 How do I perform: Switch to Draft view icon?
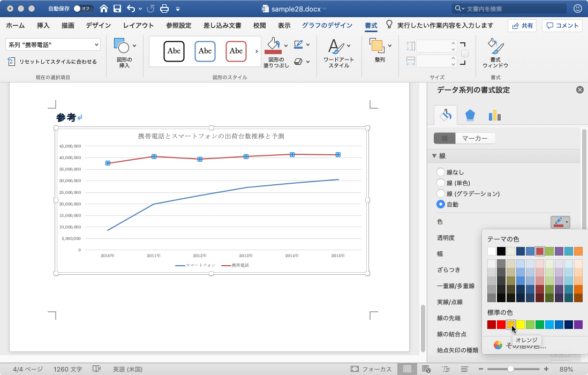point(465,369)
